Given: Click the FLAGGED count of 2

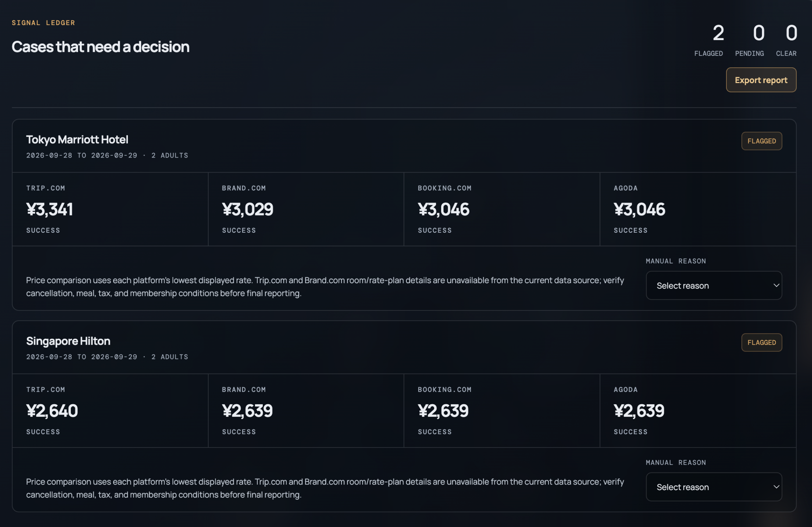Looking at the screenshot, I should tap(718, 33).
